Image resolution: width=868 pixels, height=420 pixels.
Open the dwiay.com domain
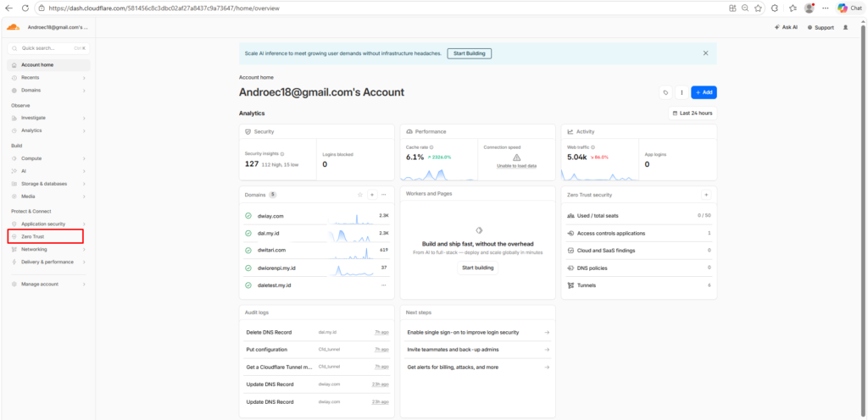[x=270, y=216]
